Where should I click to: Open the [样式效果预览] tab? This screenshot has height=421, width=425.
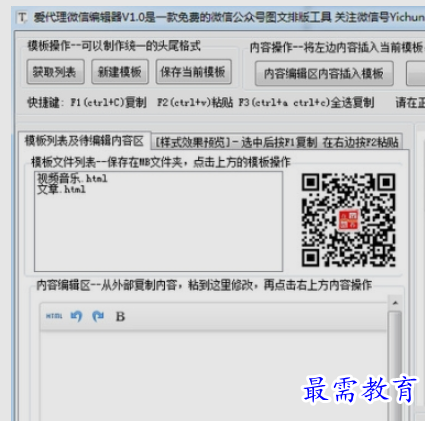277,142
